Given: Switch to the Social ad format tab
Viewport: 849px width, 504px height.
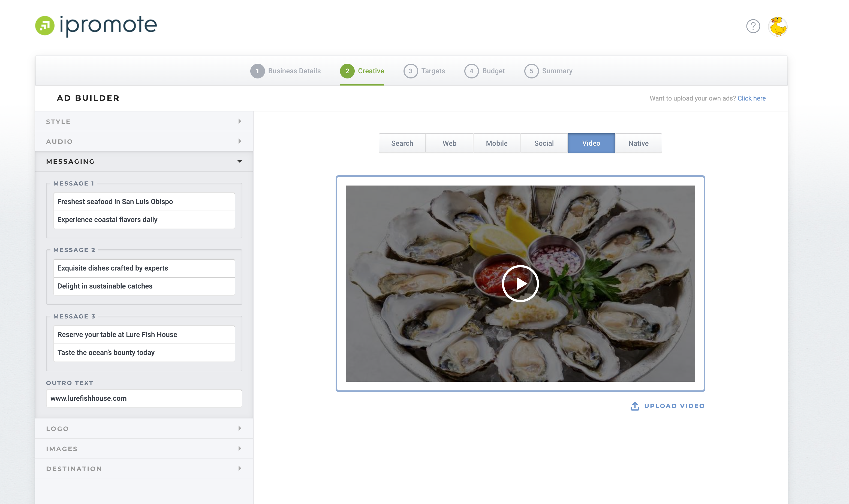Looking at the screenshot, I should 543,143.
